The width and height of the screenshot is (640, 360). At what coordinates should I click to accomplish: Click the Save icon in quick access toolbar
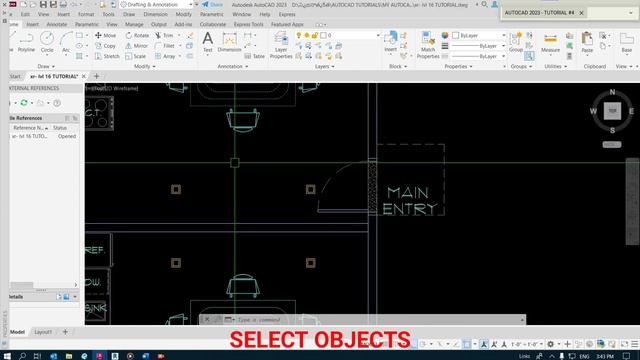point(43,4)
